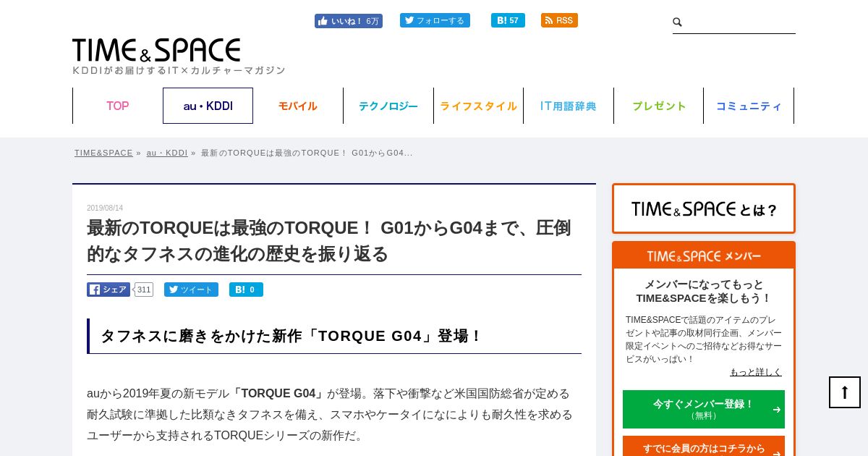Screen dimensions: 868x456
Task: Tweet the article with ツイート button
Action: click(191, 290)
